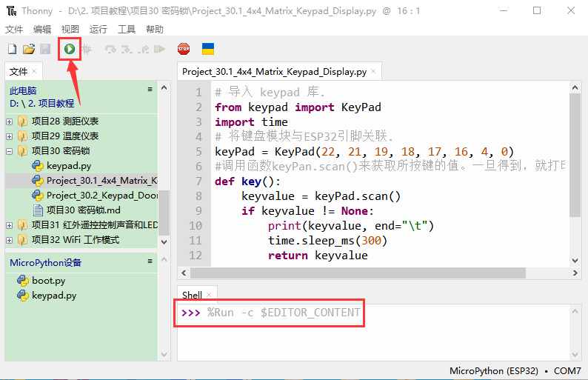Open the 此电脑 panel options menu
The height and width of the screenshot is (380, 588).
click(150, 90)
